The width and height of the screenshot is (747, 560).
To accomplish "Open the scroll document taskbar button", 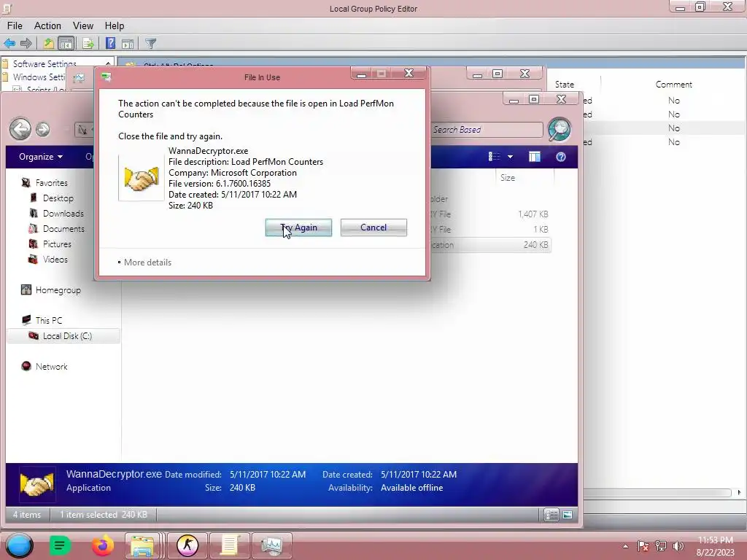I will [x=229, y=545].
